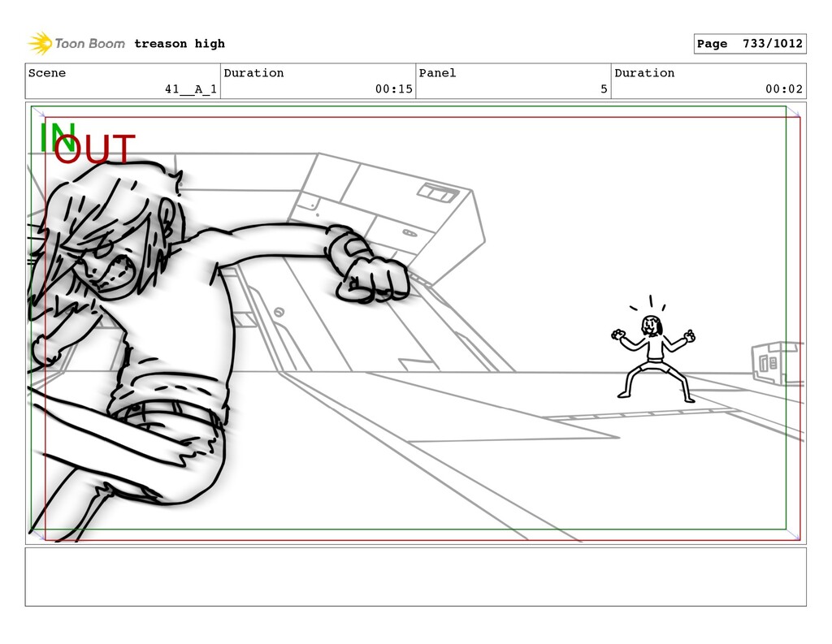Select the Scene label

click(47, 72)
